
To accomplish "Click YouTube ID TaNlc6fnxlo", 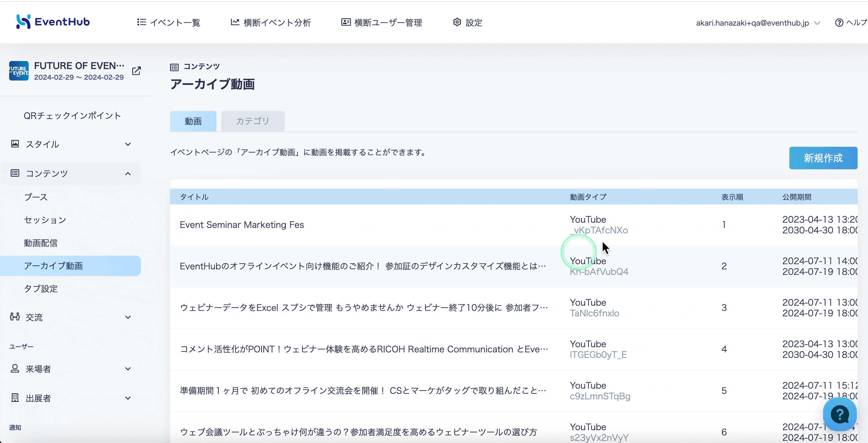I will (x=594, y=313).
